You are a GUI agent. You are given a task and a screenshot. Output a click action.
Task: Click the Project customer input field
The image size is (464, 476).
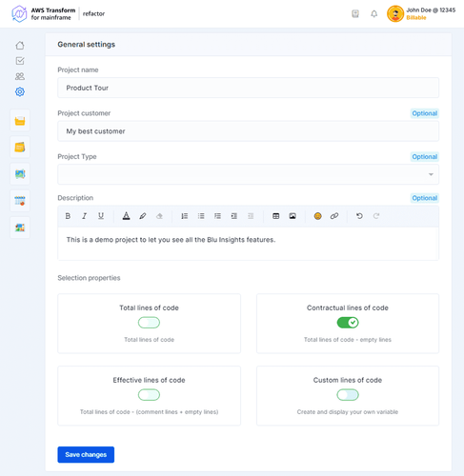coord(248,131)
